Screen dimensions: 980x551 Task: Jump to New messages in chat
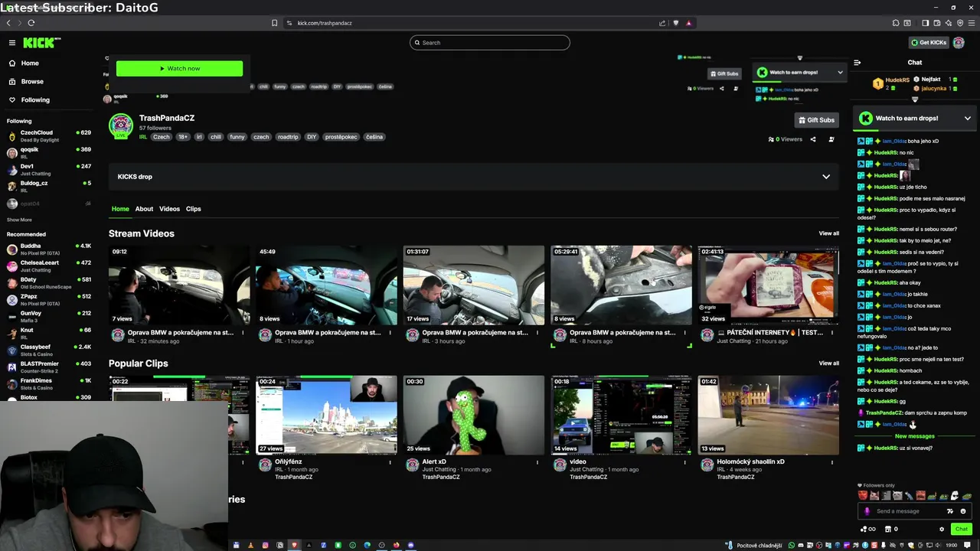point(915,436)
